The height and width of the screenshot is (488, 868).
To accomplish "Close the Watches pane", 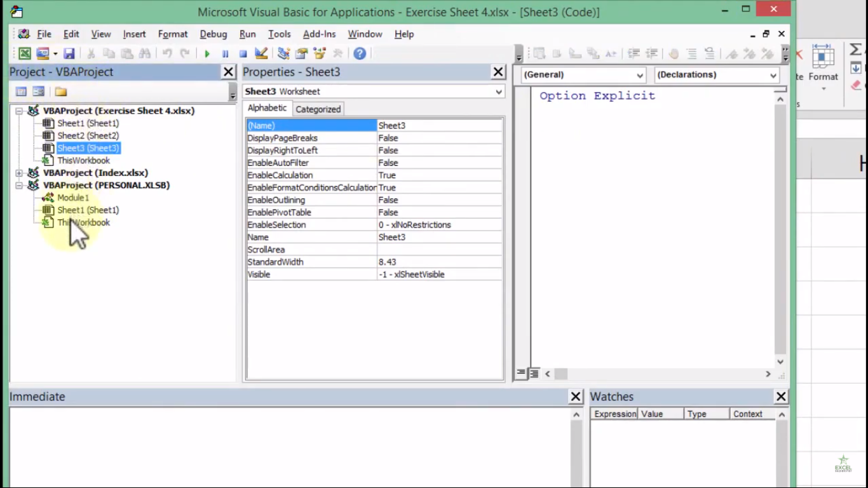I will pos(782,396).
